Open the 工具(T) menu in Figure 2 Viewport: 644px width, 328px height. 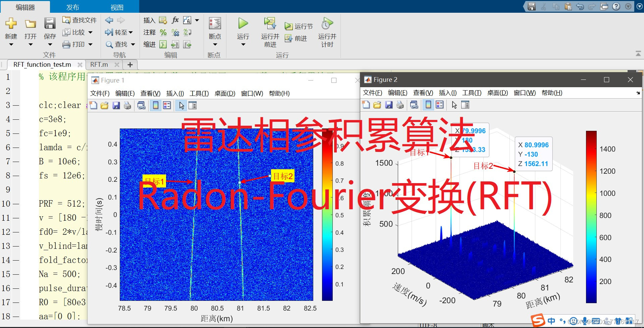(471, 93)
